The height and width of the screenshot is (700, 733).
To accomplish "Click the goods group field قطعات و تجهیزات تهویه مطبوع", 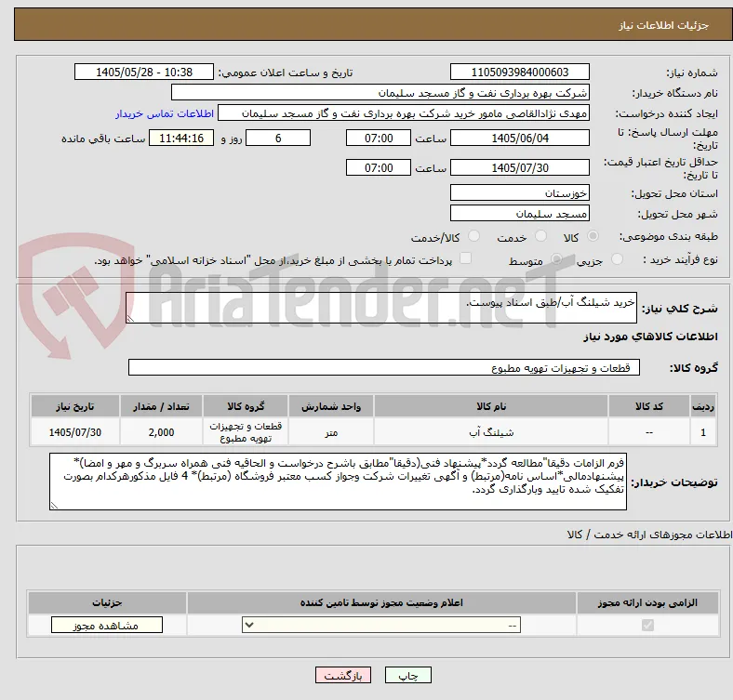I will (384, 367).
